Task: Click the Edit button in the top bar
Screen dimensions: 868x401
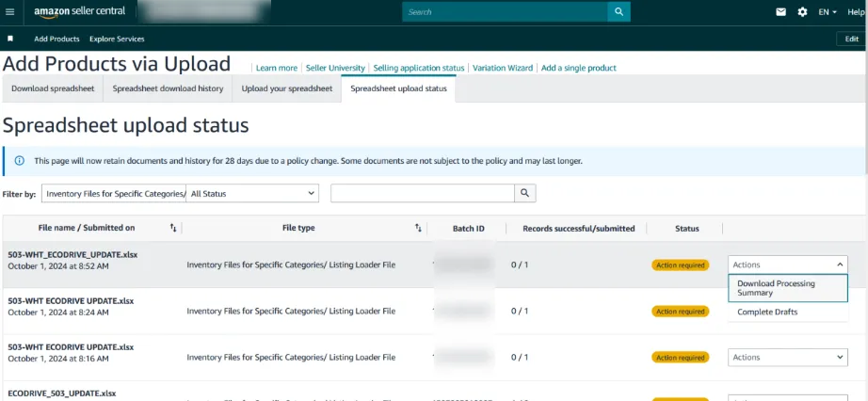Action: (x=851, y=39)
